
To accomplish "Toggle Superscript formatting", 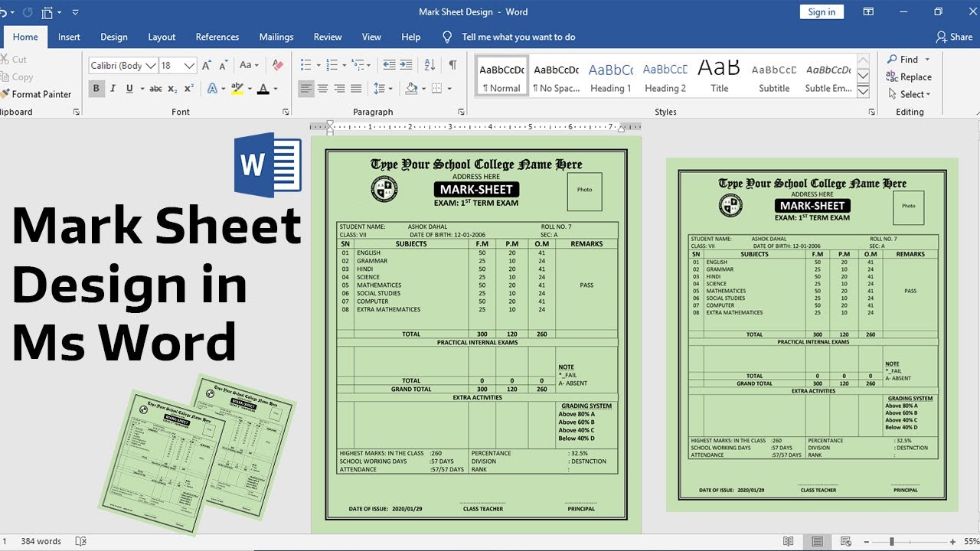I will click(189, 89).
